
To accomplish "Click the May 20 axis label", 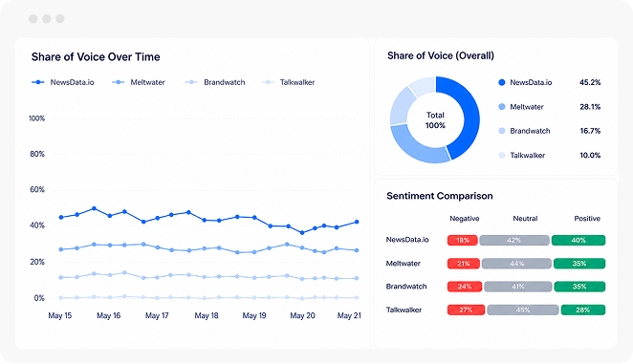I will [302, 315].
